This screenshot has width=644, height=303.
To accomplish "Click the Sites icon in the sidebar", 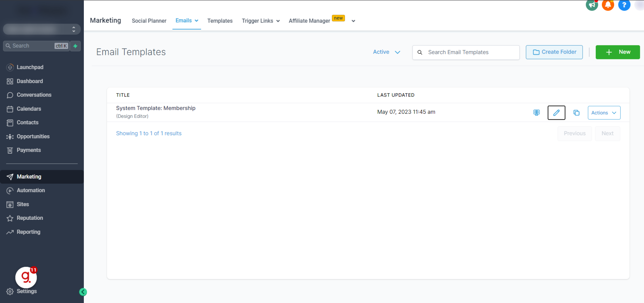I will coord(10,204).
